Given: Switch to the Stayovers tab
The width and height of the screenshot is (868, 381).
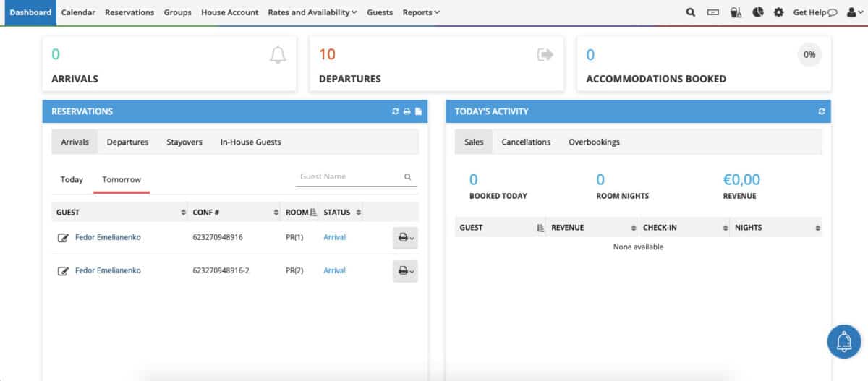Looking at the screenshot, I should pos(184,142).
